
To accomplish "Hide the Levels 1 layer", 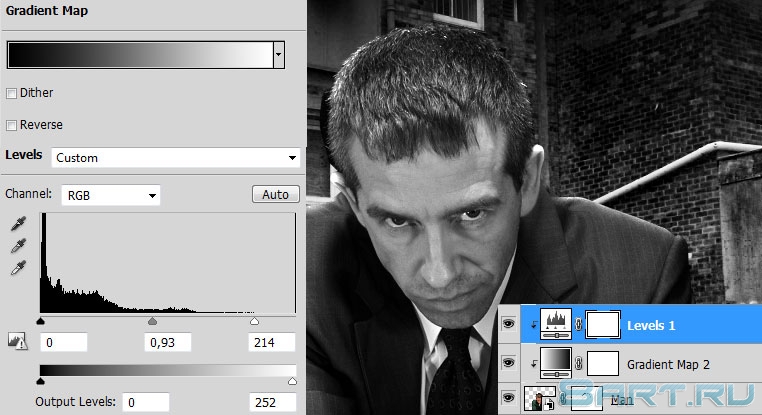I will tap(508, 324).
